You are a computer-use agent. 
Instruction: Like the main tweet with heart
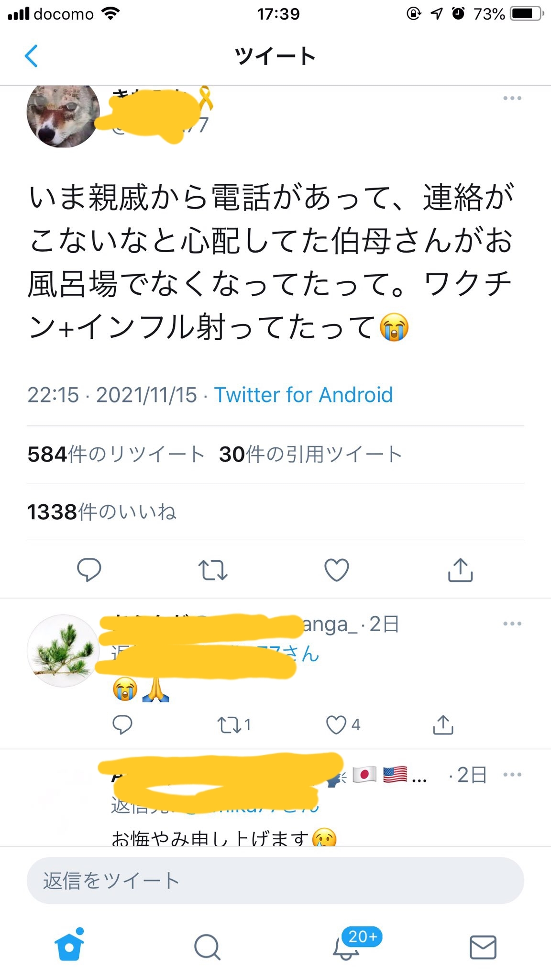pos(337,569)
